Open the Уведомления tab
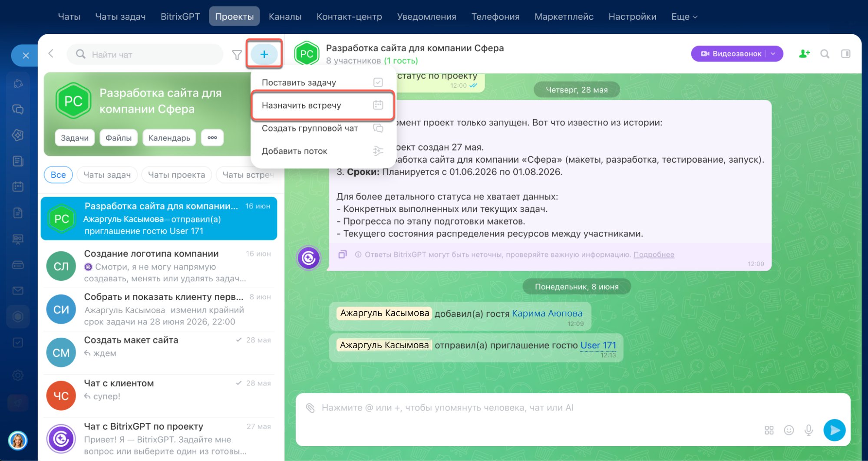Image resolution: width=868 pixels, height=461 pixels. (426, 16)
